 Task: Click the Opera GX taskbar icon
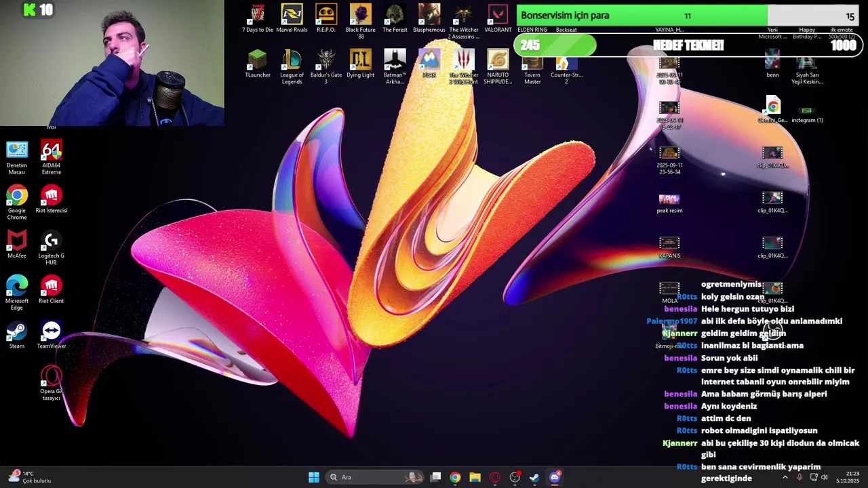[x=495, y=477]
